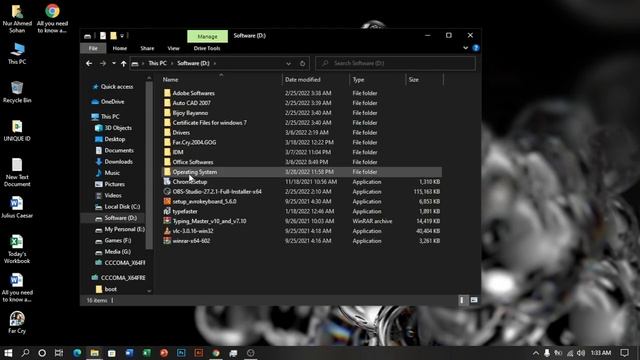The height and width of the screenshot is (360, 640).
Task: Sort files by Name column header
Action: (x=171, y=80)
